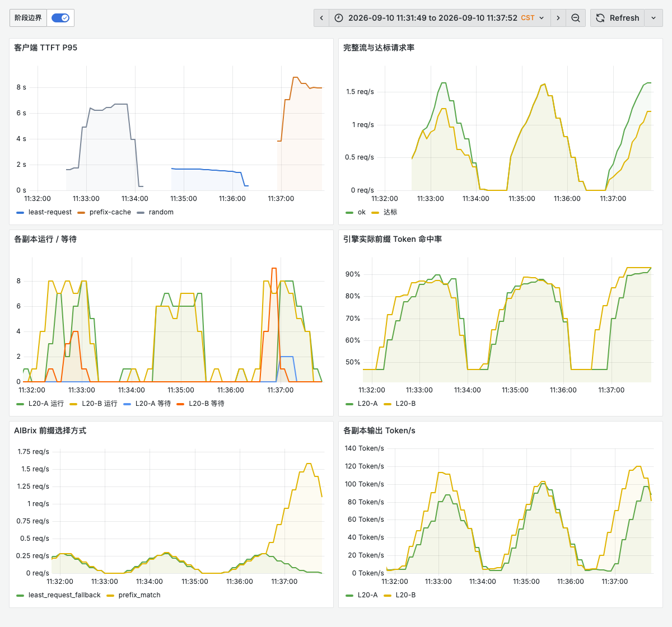Open the refresh interval dropdown arrow
The width and height of the screenshot is (672, 627).
coord(654,18)
